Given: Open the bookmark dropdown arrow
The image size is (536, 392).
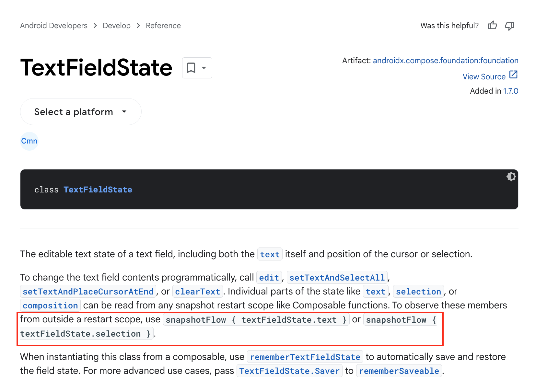Looking at the screenshot, I should click(204, 68).
